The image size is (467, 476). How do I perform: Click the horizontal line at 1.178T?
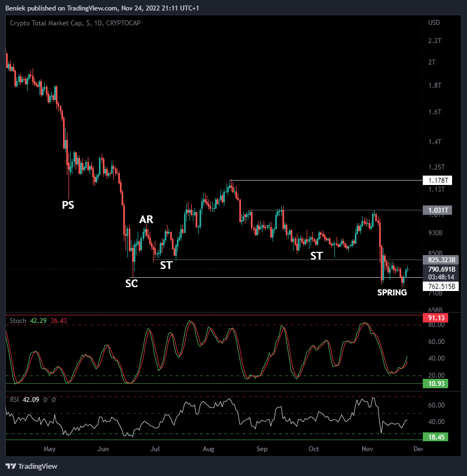pyautogui.click(x=327, y=181)
